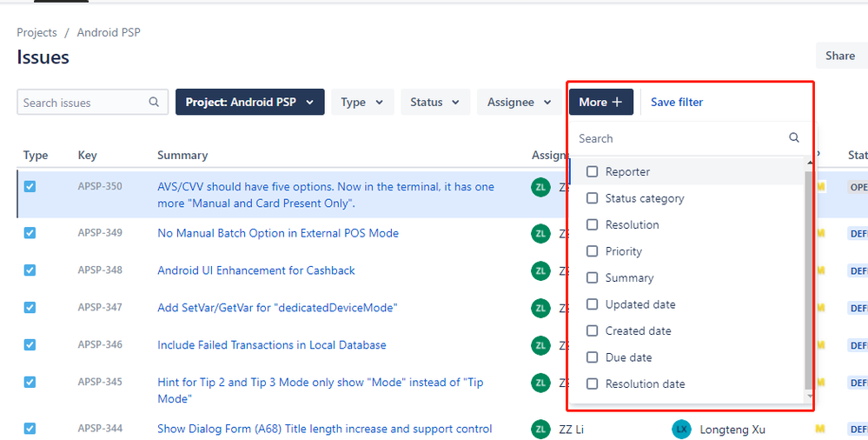Open issue key APSP-344

100,429
